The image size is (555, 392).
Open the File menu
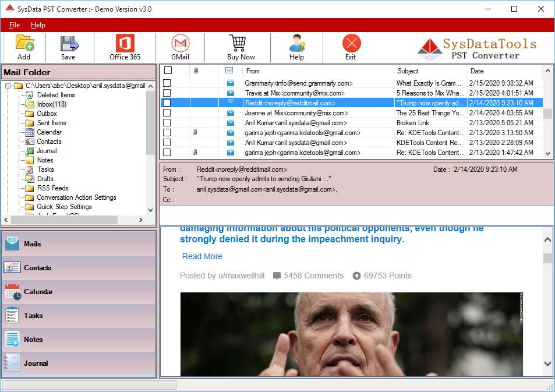point(15,25)
